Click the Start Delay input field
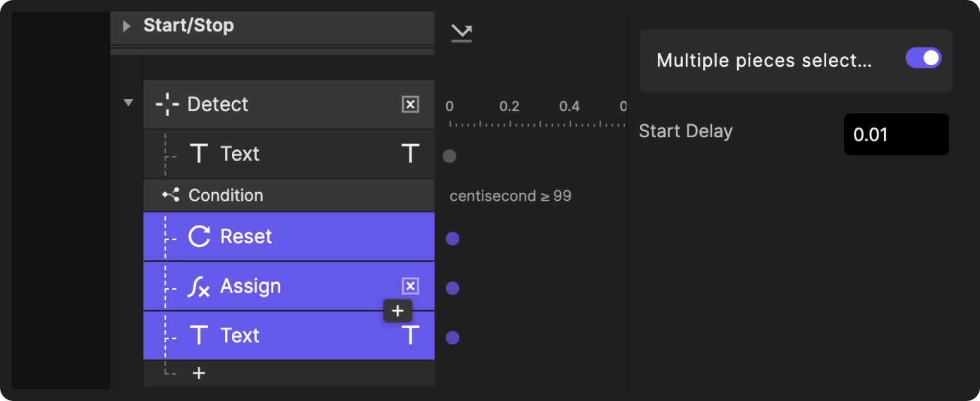The width and height of the screenshot is (980, 401). click(896, 134)
